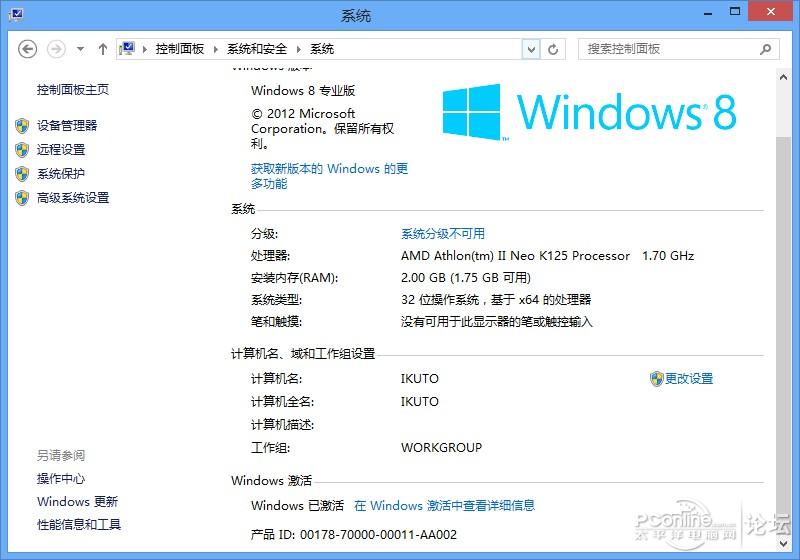Click IKUTO beside 计算机名
The image size is (800, 560).
click(x=419, y=379)
